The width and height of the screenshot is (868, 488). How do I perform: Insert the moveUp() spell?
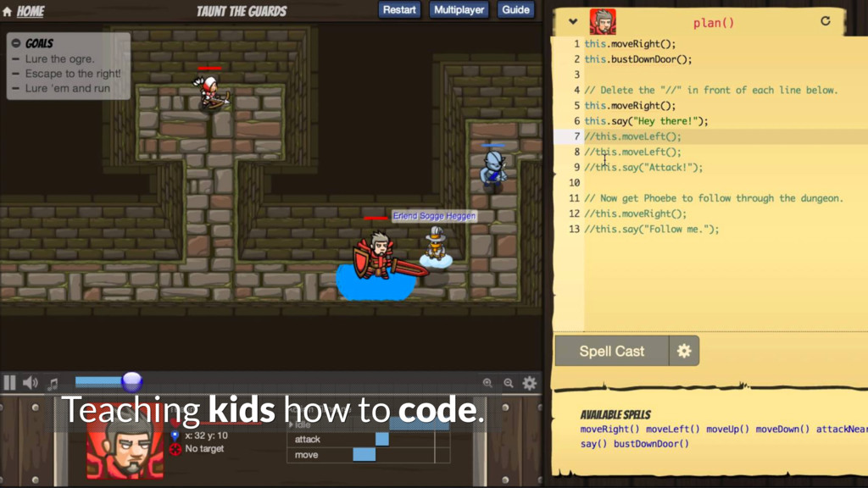click(727, 429)
